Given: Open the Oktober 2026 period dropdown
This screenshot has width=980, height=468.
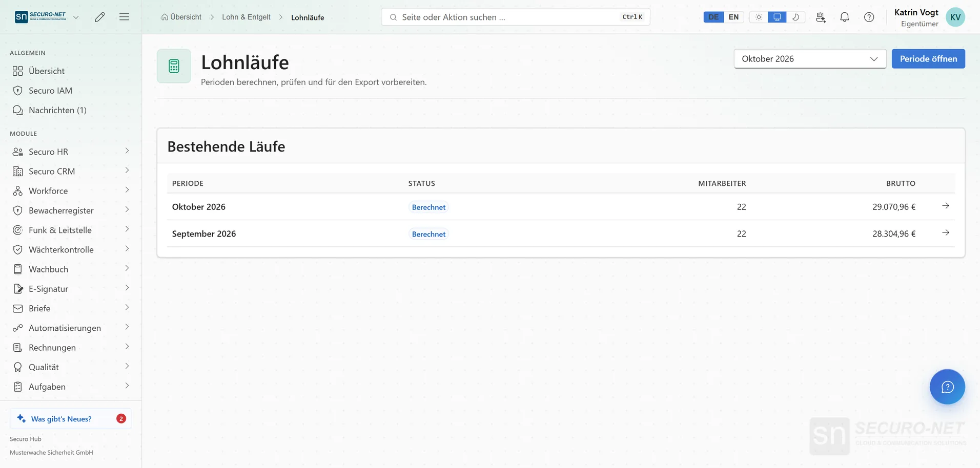Looking at the screenshot, I should click(x=810, y=59).
